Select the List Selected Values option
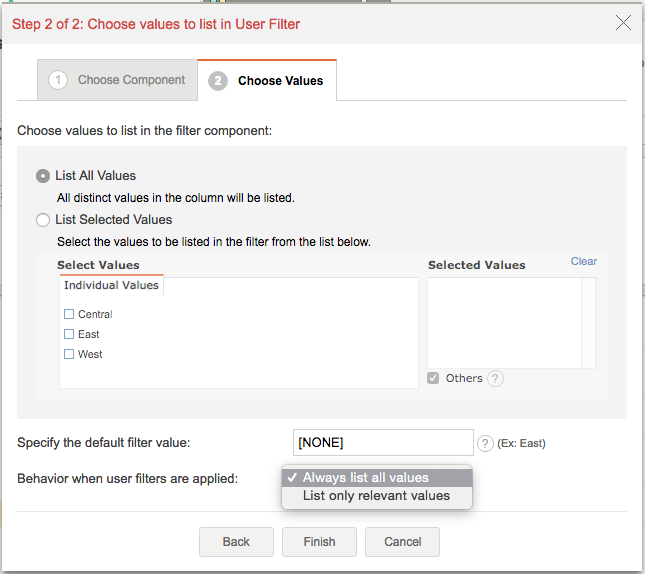The image size is (645, 574). [43, 220]
